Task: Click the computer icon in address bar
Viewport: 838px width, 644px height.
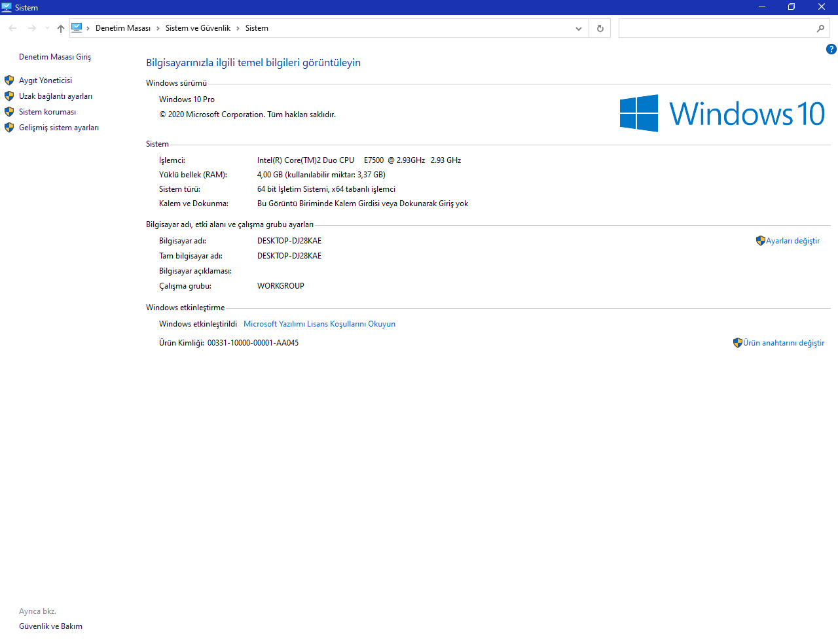Action: tap(77, 27)
